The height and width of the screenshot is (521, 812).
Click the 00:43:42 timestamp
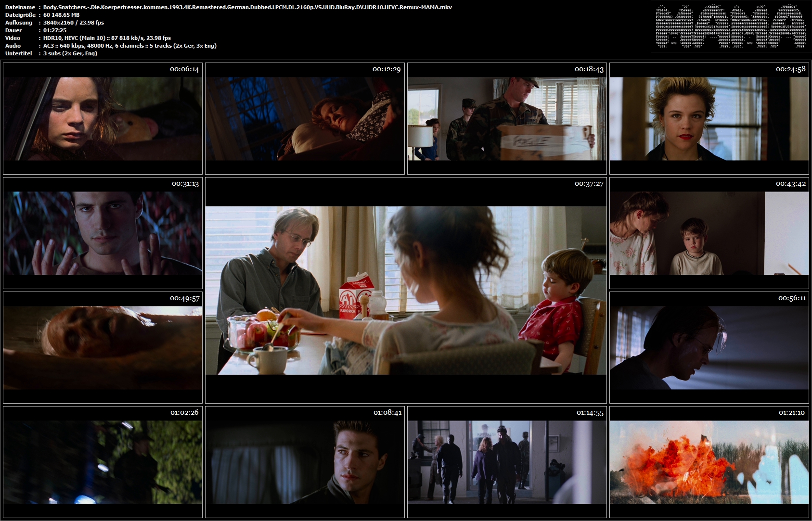pyautogui.click(x=791, y=184)
